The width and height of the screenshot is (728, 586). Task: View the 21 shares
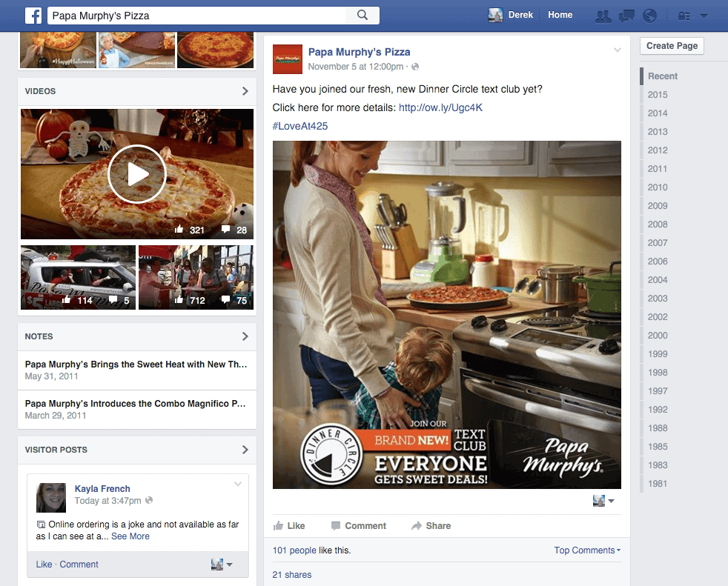point(292,575)
